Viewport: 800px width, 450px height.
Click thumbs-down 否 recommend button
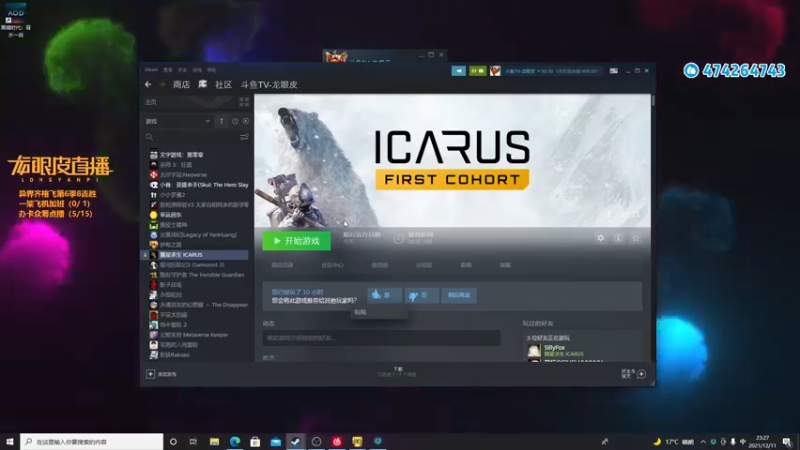421,295
